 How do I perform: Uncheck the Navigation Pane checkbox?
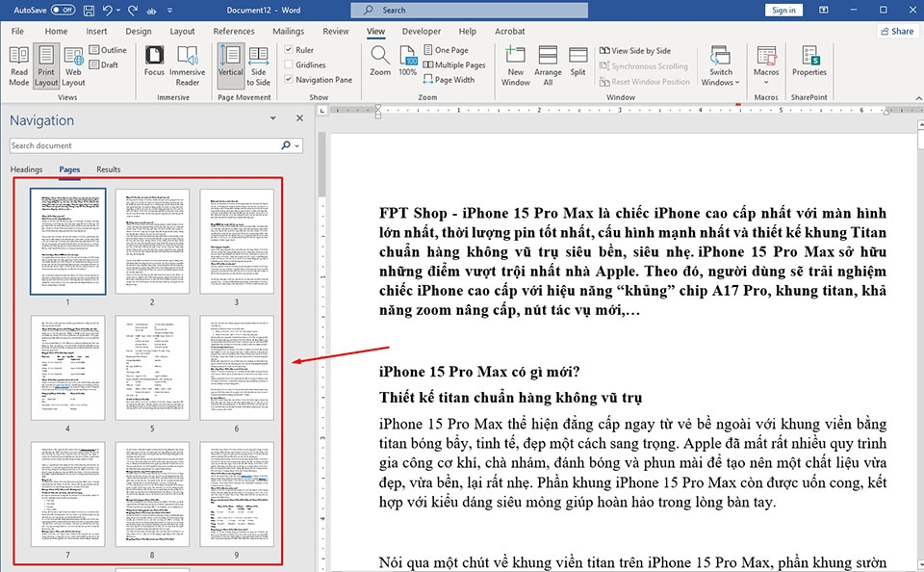click(x=289, y=79)
